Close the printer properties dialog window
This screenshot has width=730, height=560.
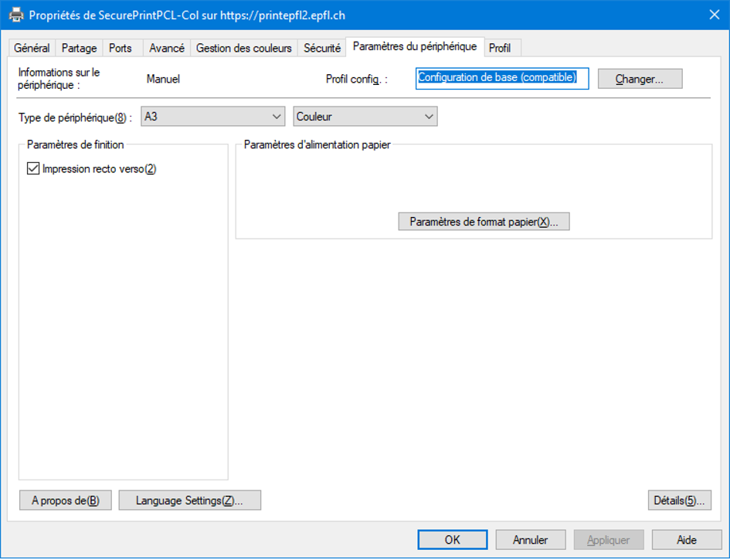click(x=713, y=15)
